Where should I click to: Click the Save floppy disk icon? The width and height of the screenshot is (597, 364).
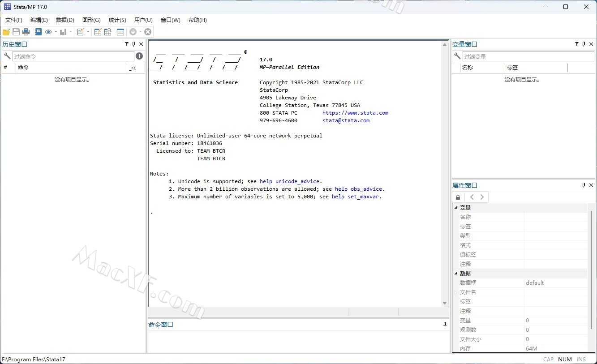(x=16, y=32)
